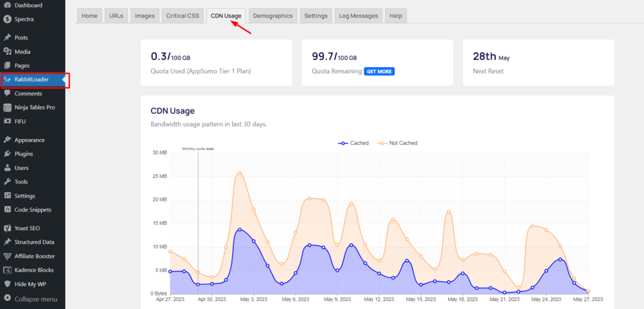
Task: Switch to the Critical CSS tab
Action: click(x=182, y=15)
